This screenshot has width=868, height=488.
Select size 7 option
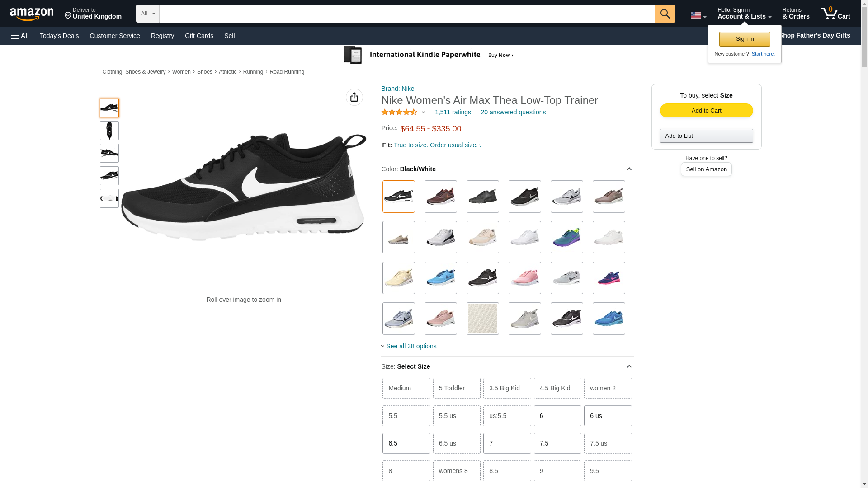tap(507, 443)
